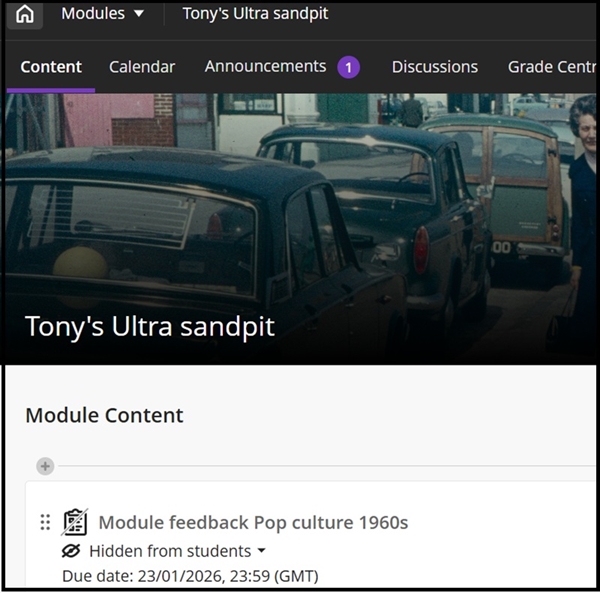This screenshot has height=593, width=600.
Task: Click the Module Content heading
Action: tap(104, 415)
